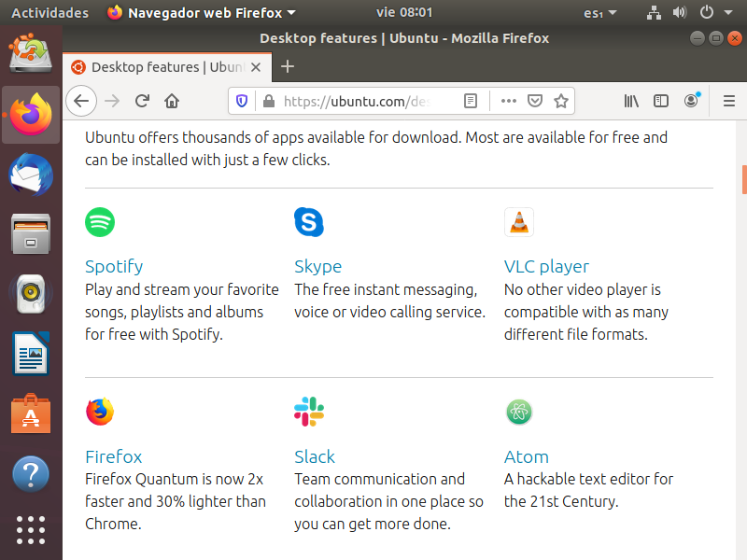Save page to Pocket
Viewport: 747px width, 560px height.
pos(535,101)
